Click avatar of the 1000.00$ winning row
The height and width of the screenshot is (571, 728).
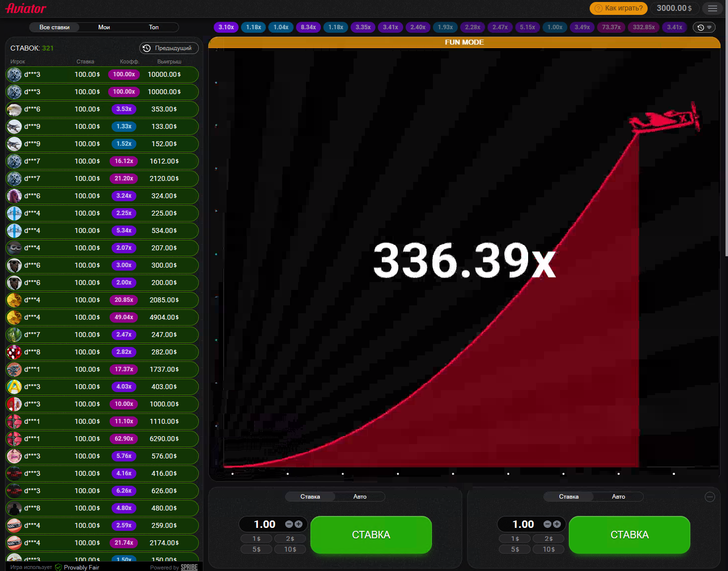14,404
